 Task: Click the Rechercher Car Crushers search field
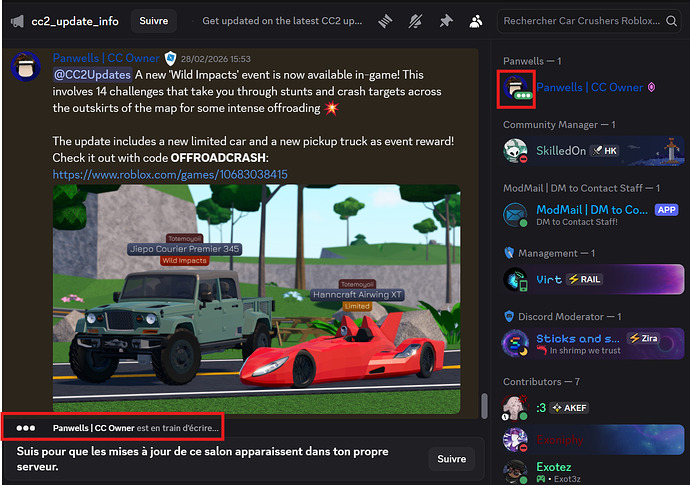(x=580, y=20)
